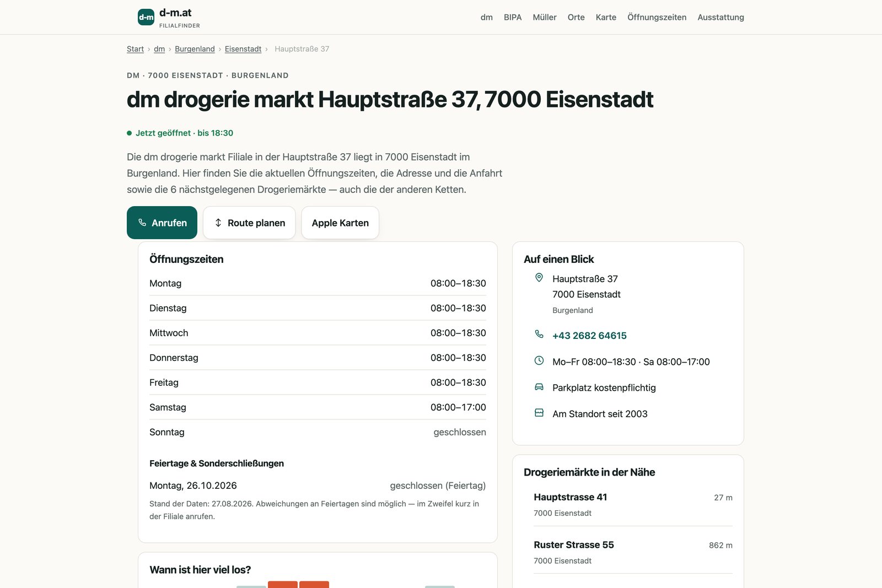Click the Am Standort seit 2003 text

click(600, 414)
